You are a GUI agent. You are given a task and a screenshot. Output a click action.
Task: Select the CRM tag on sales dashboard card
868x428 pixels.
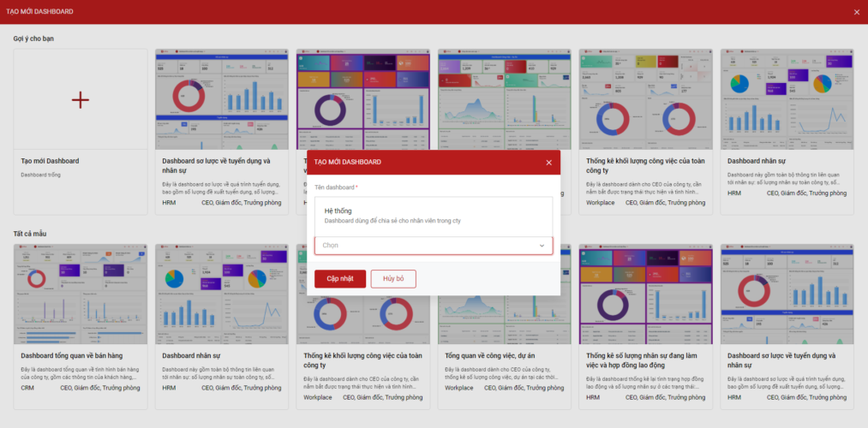[27, 388]
